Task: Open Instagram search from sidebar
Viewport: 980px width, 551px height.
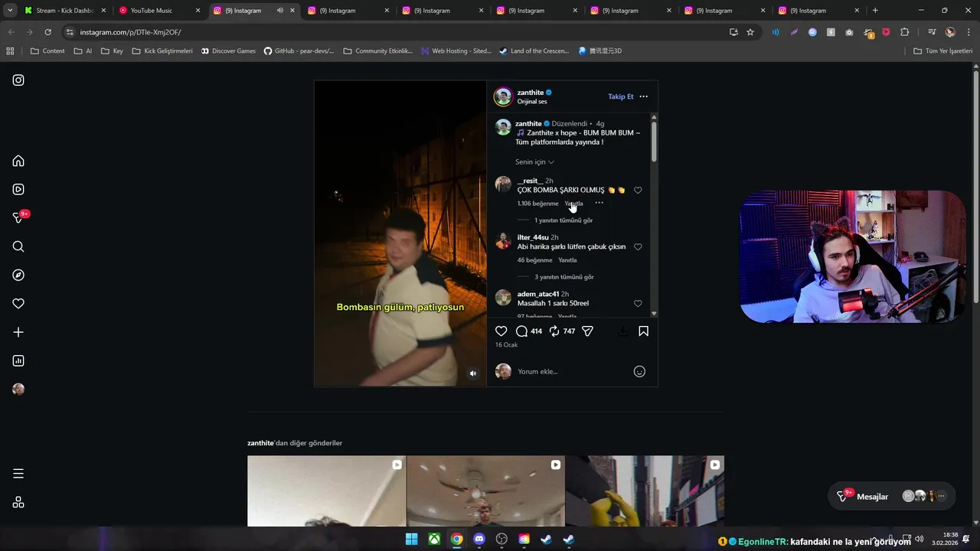Action: coord(18,246)
